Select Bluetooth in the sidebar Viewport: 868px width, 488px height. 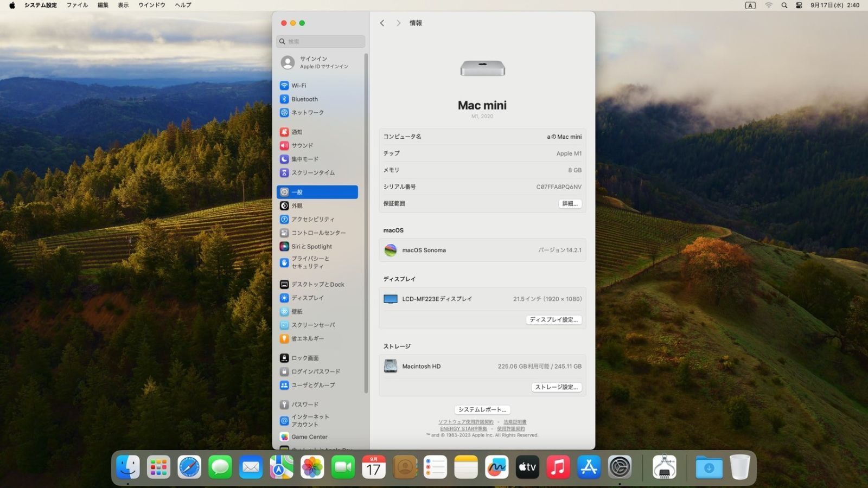point(304,99)
